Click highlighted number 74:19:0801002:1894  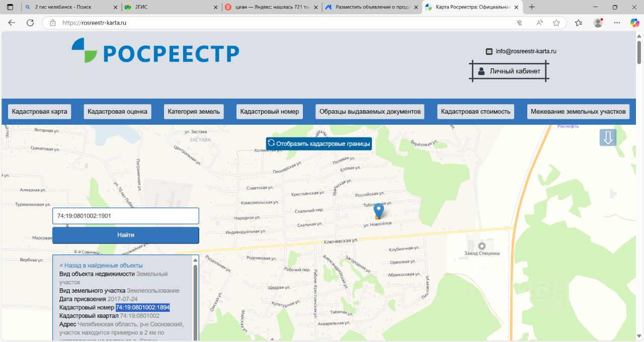(x=143, y=307)
